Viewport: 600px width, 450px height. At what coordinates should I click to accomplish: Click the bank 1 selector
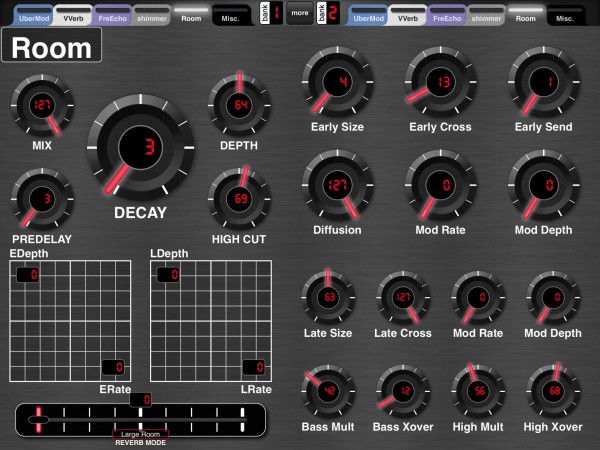271,13
